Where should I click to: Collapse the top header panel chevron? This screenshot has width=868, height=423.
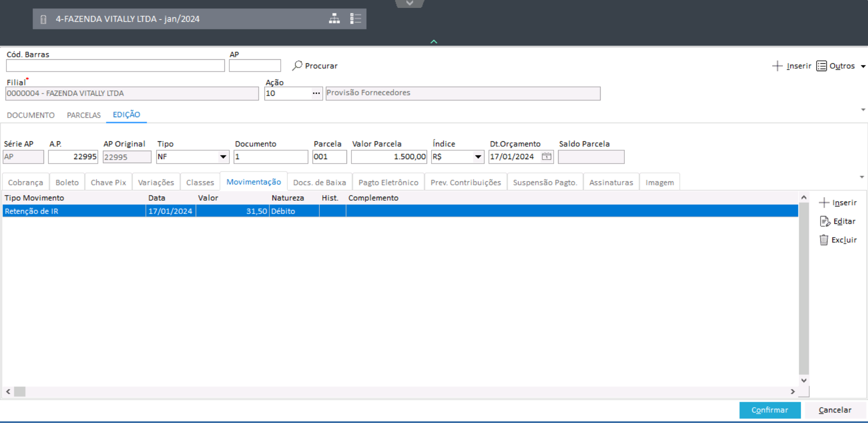click(x=434, y=42)
